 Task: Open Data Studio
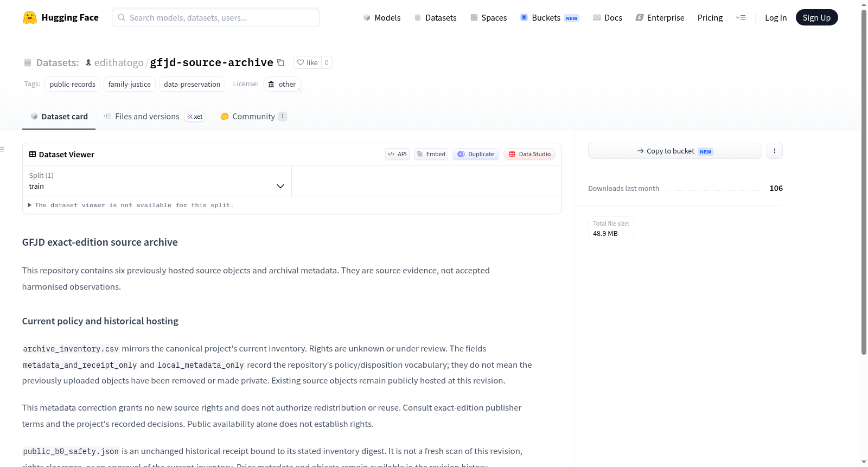pos(529,154)
